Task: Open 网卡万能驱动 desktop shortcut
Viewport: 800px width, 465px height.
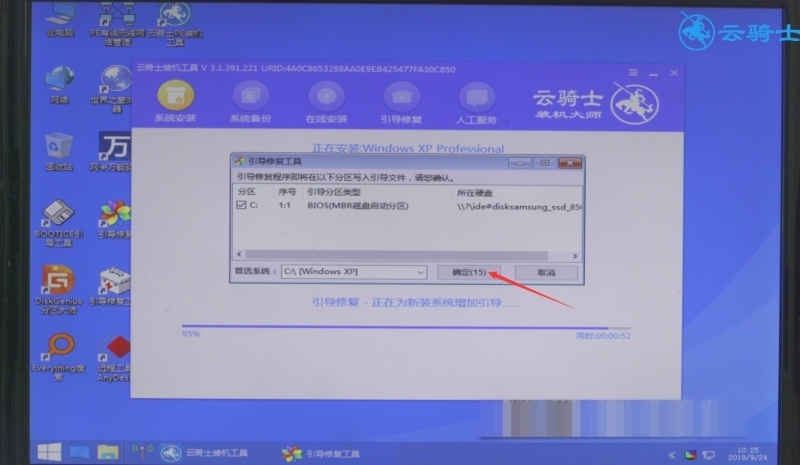Action: coord(113,152)
